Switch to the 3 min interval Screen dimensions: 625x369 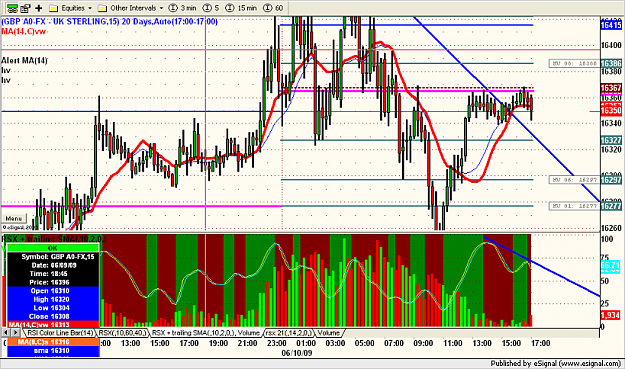pyautogui.click(x=183, y=8)
